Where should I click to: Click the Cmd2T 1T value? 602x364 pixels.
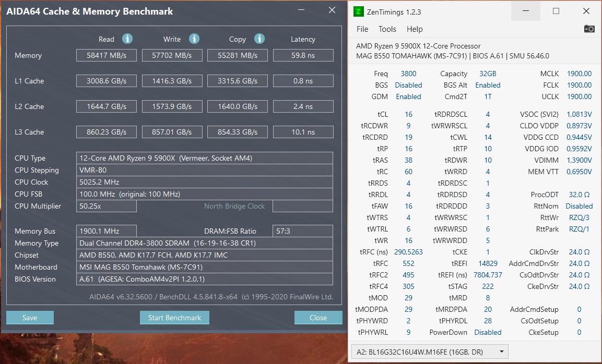tap(488, 96)
